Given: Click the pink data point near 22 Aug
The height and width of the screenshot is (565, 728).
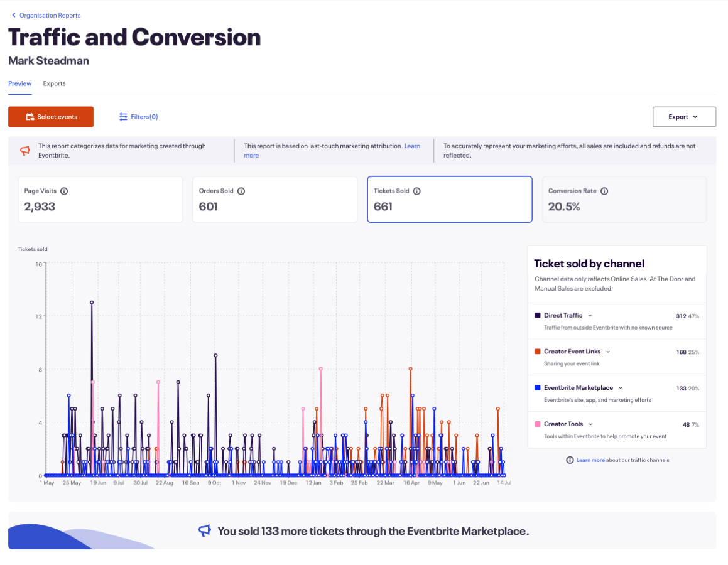Looking at the screenshot, I should point(158,382).
